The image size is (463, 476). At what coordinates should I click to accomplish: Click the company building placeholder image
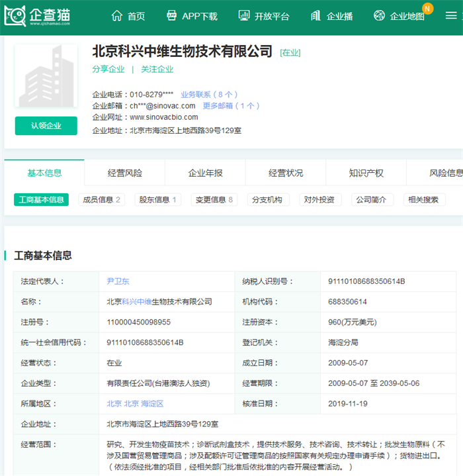(46, 75)
